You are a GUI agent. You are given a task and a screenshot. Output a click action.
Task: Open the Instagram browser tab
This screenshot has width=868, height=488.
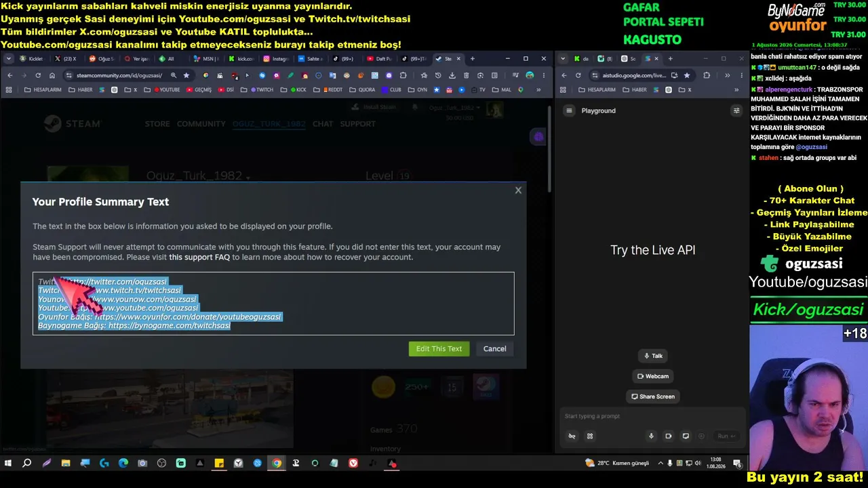[x=276, y=59]
